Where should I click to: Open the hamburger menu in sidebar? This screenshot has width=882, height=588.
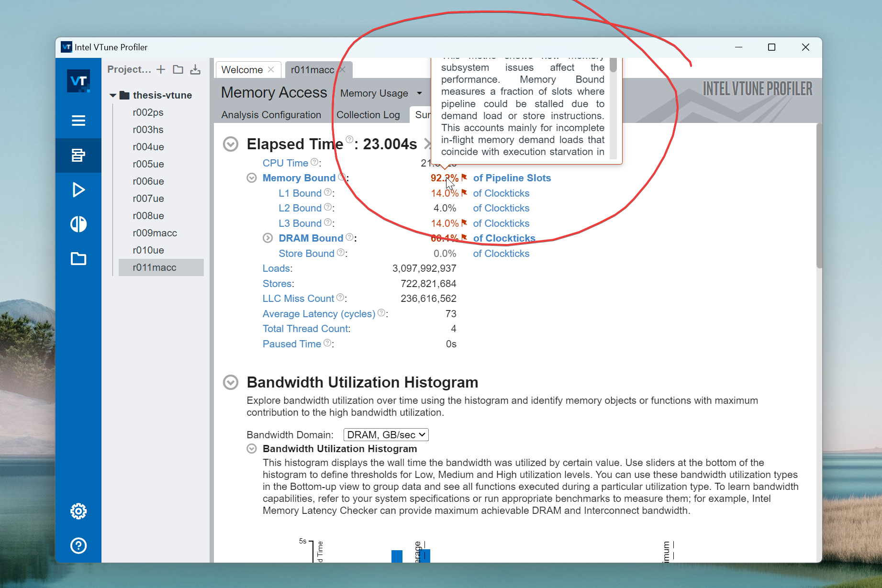coord(78,121)
